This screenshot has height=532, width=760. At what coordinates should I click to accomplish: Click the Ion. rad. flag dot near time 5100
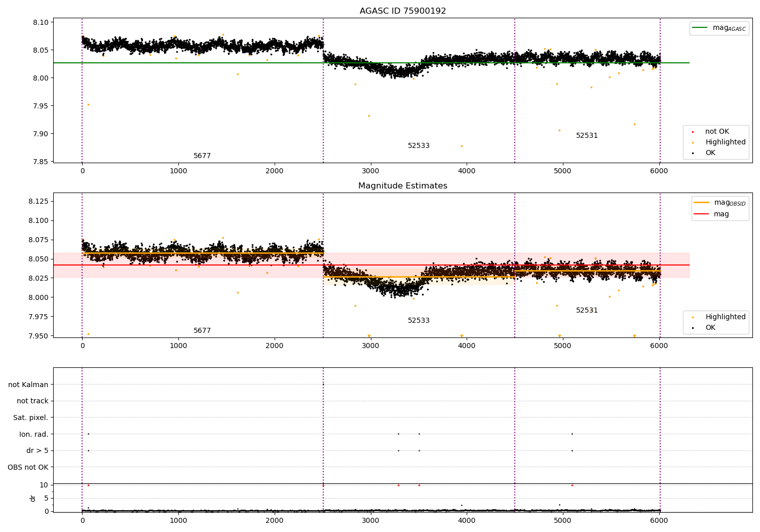click(572, 434)
